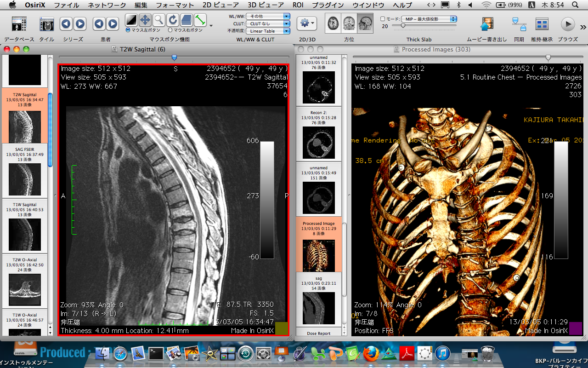The width and height of the screenshot is (588, 368).
Task: Open Time Machine from the Dock
Action: [245, 353]
